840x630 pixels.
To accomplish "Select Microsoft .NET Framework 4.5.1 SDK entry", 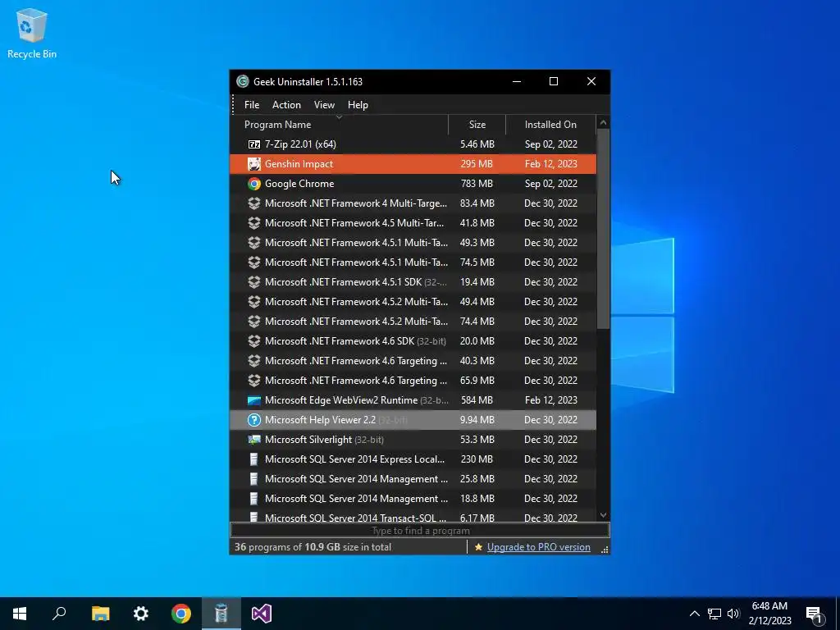I will [413, 282].
